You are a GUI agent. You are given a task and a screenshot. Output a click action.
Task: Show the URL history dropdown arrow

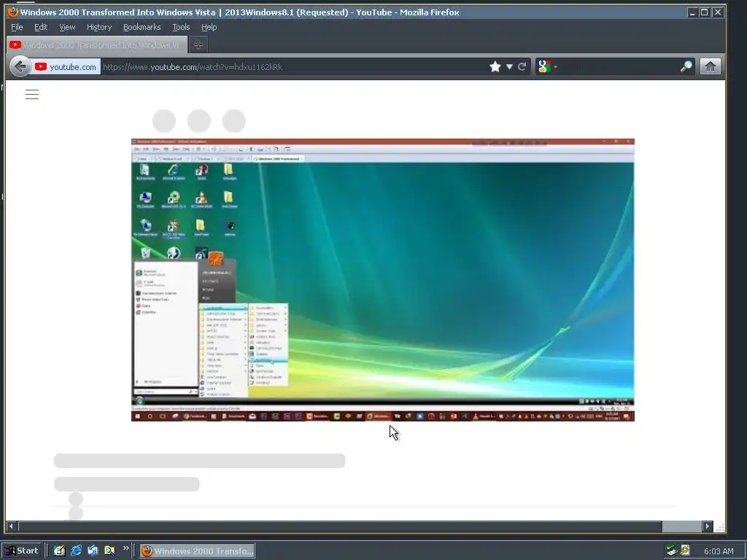(509, 66)
